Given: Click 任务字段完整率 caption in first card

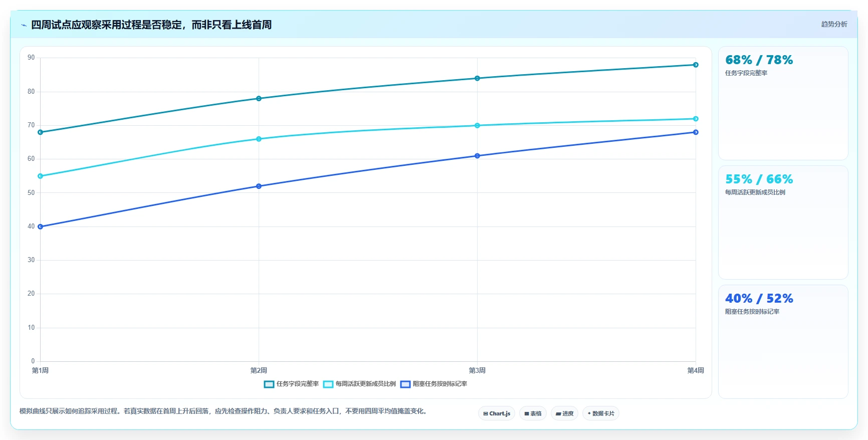Looking at the screenshot, I should point(746,73).
